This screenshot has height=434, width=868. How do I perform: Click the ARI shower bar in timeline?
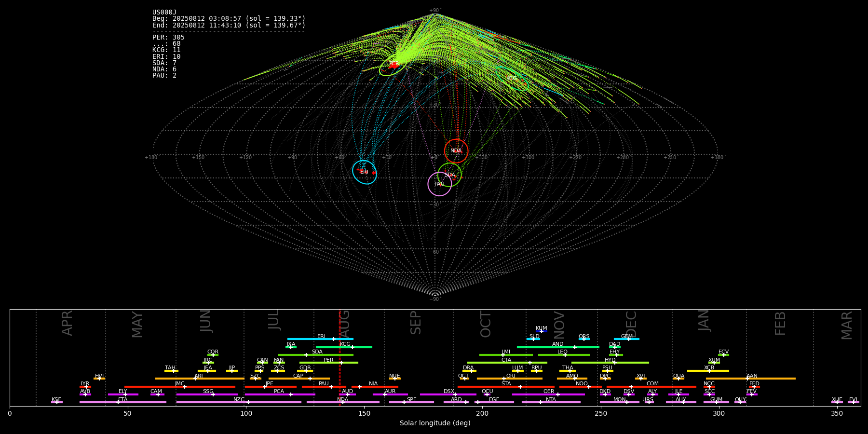pyautogui.click(x=200, y=379)
